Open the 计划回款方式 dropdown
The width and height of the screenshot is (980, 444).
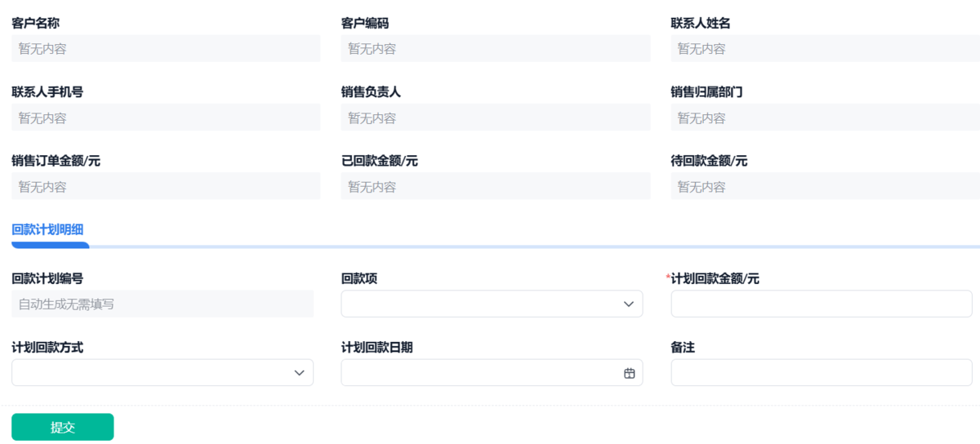coord(163,372)
